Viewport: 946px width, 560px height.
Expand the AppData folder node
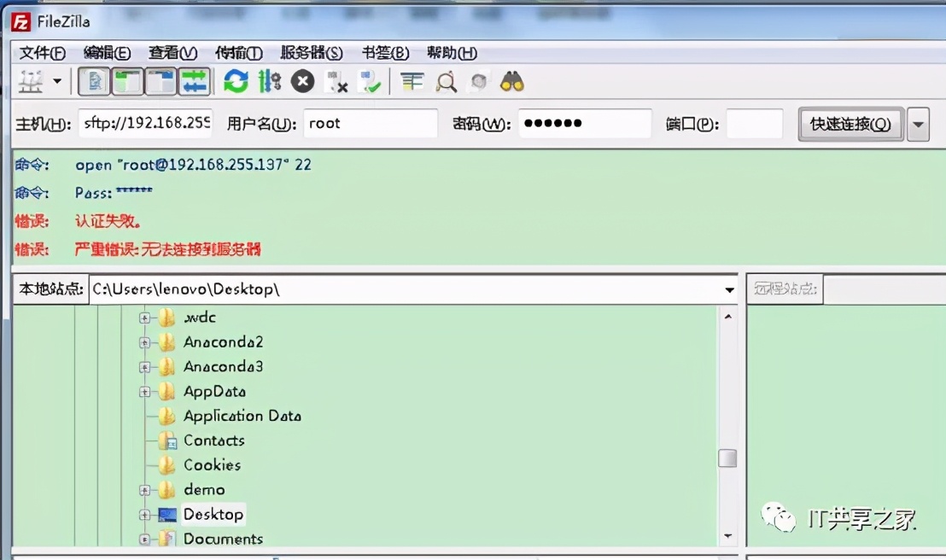tap(144, 392)
